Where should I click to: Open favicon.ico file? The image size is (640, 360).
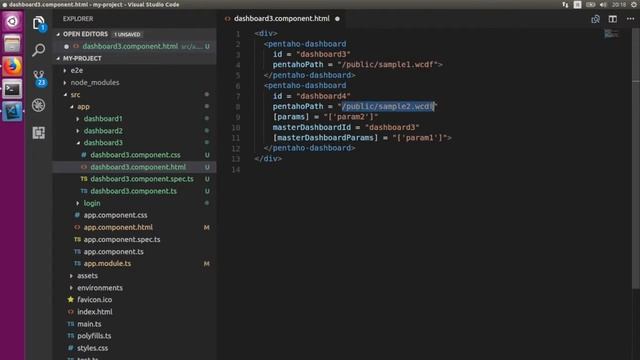[94, 300]
